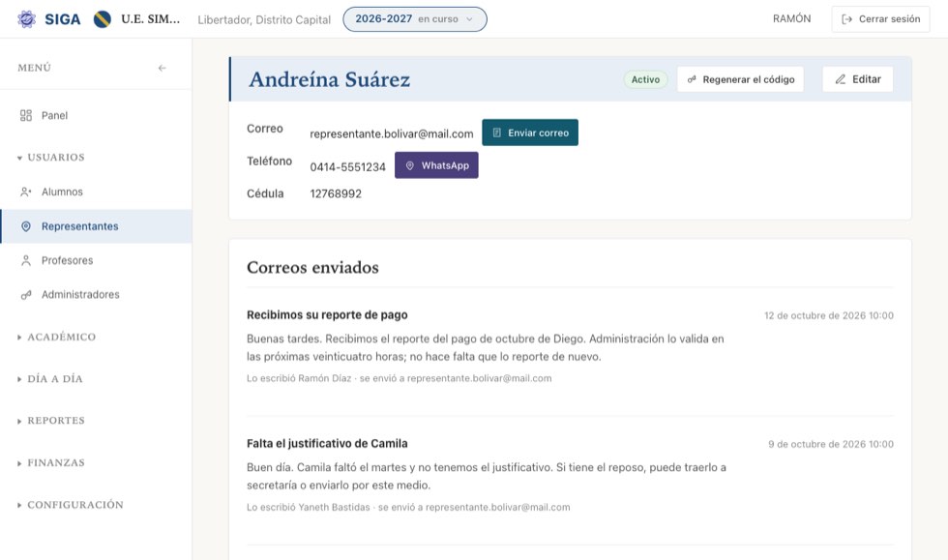Image resolution: width=948 pixels, height=560 pixels.
Task: Click the Representantes shield icon in sidebar
Action: 26,226
